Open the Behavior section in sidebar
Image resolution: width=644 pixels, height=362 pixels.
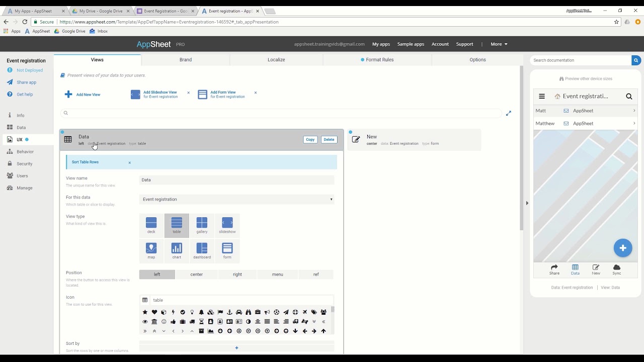pyautogui.click(x=25, y=152)
